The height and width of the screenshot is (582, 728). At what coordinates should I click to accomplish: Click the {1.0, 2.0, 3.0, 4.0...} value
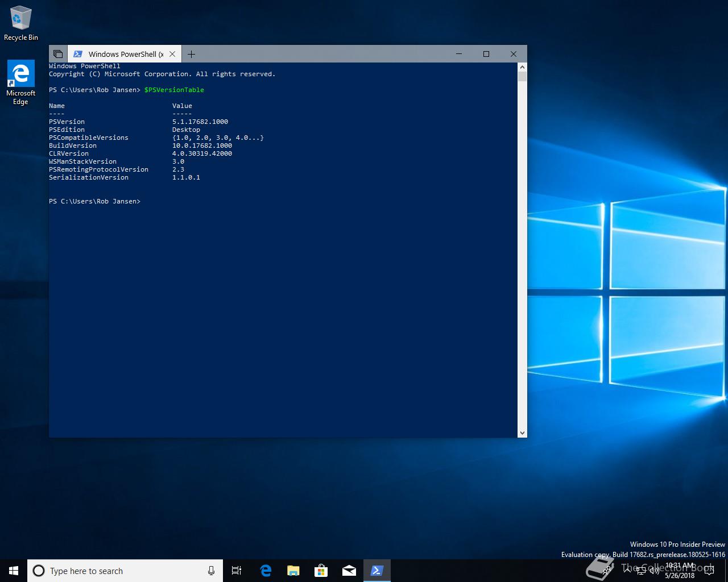[218, 138]
